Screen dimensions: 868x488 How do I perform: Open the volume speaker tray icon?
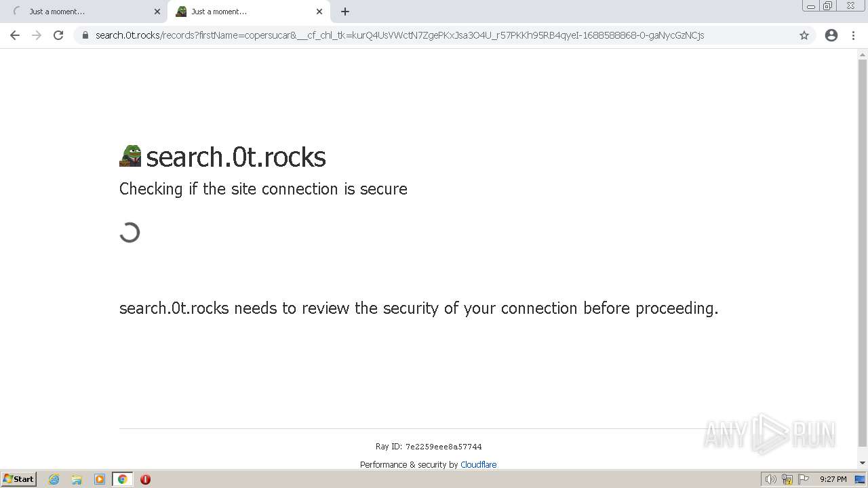coord(770,479)
